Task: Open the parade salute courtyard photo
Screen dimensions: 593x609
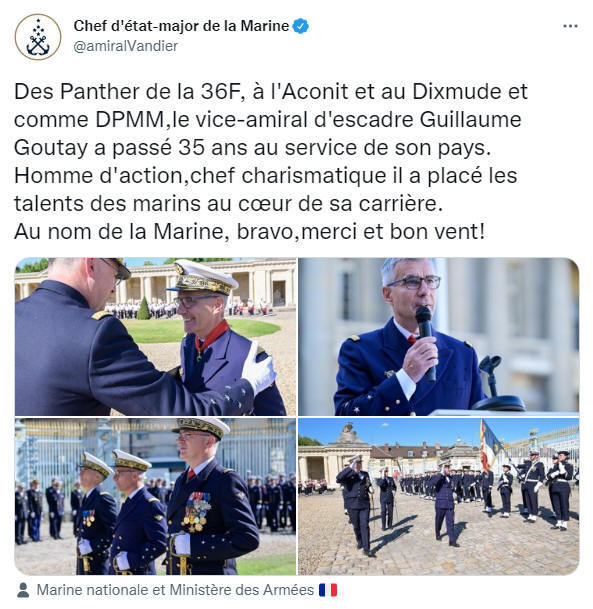Action: [438, 496]
